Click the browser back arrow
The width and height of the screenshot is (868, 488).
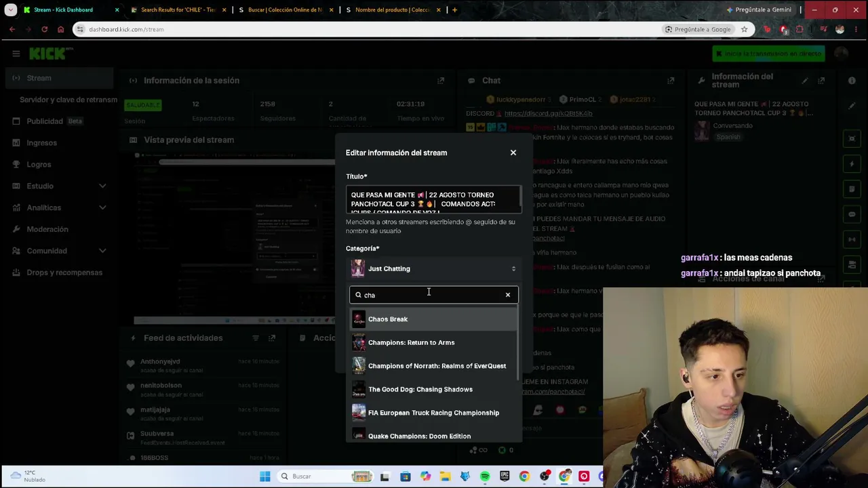pos(12,29)
